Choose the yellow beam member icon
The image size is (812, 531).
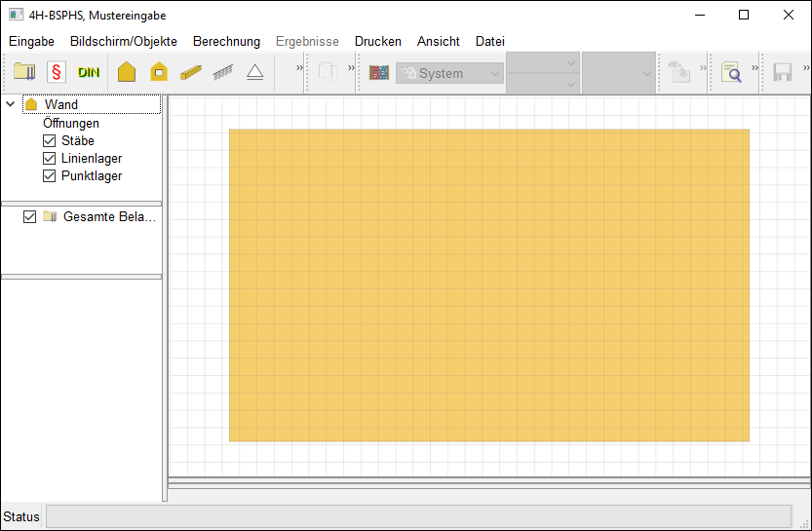pyautogui.click(x=190, y=72)
